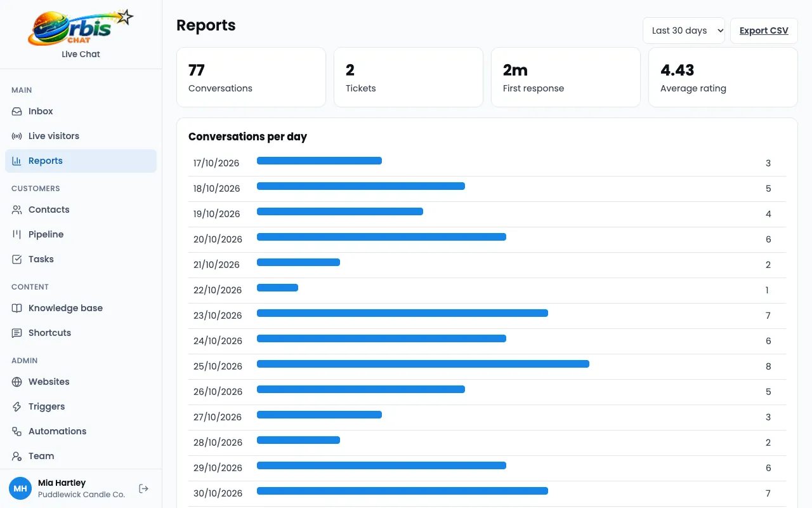Click the date 20/10/2026
The image size is (812, 508).
point(218,239)
